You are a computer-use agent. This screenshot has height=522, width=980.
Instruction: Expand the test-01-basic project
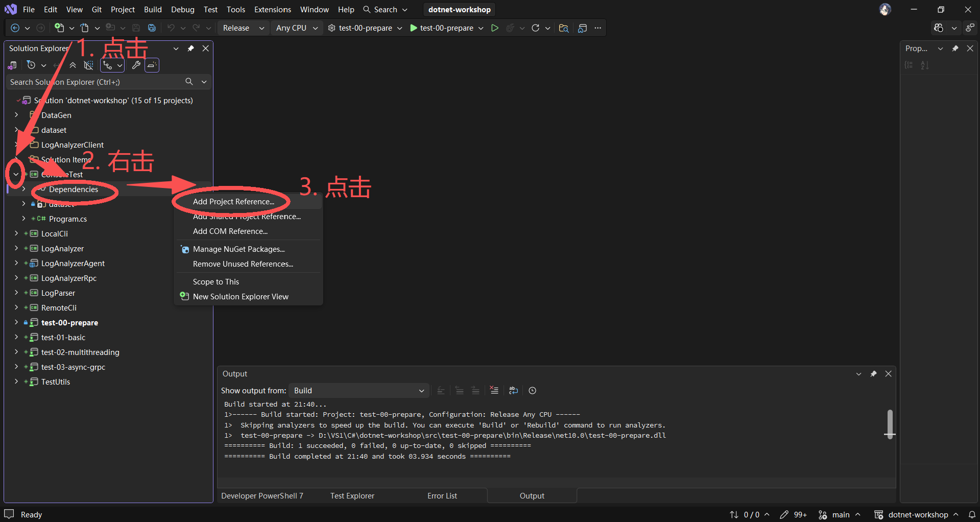[x=16, y=337]
